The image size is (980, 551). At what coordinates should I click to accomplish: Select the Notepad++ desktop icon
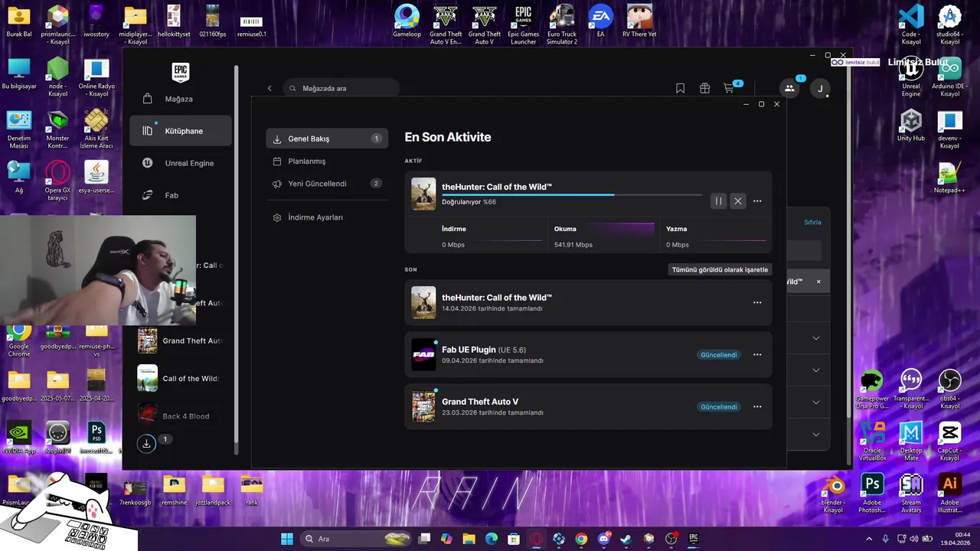click(949, 178)
